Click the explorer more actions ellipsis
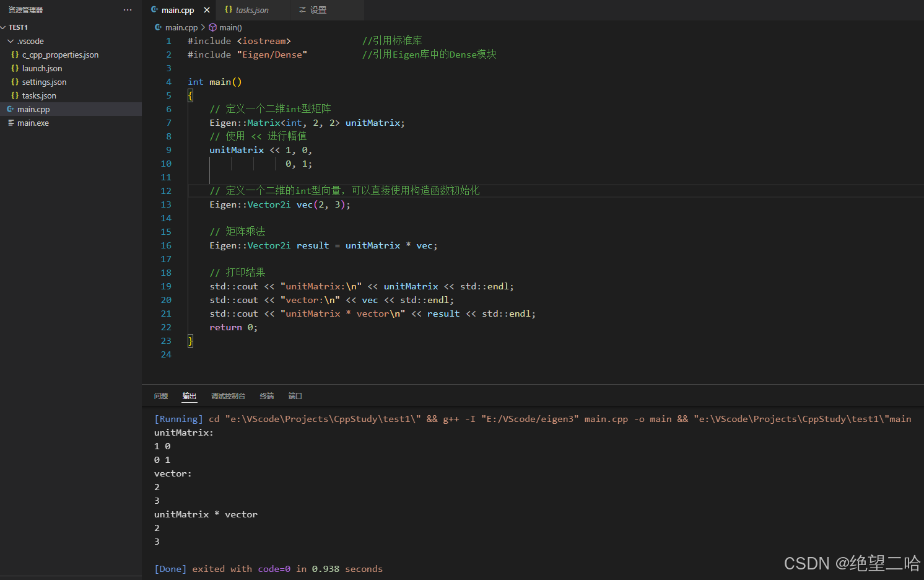 coord(128,9)
